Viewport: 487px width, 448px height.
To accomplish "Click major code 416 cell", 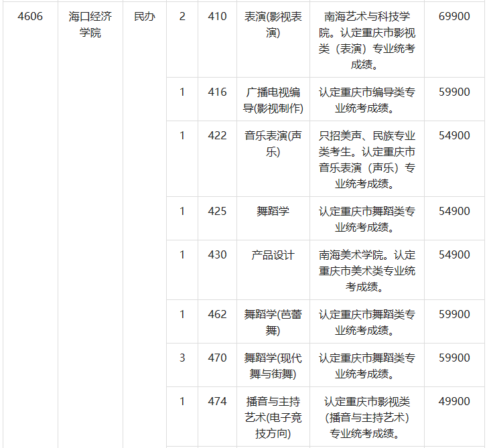I will 217,92.
